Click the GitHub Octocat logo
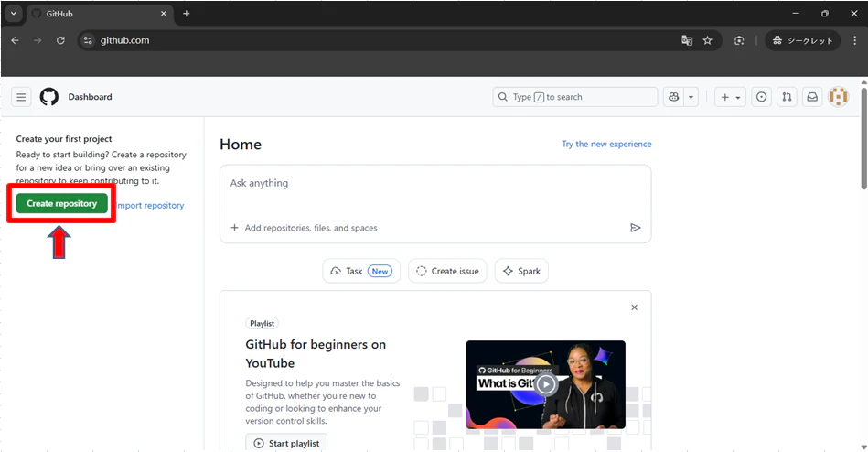Image resolution: width=868 pixels, height=452 pixels. [x=48, y=97]
